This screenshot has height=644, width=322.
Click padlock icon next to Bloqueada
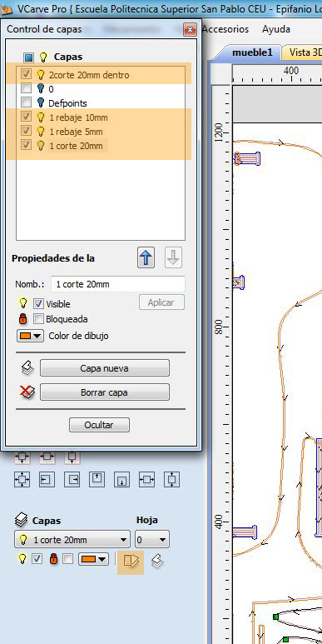(23, 318)
